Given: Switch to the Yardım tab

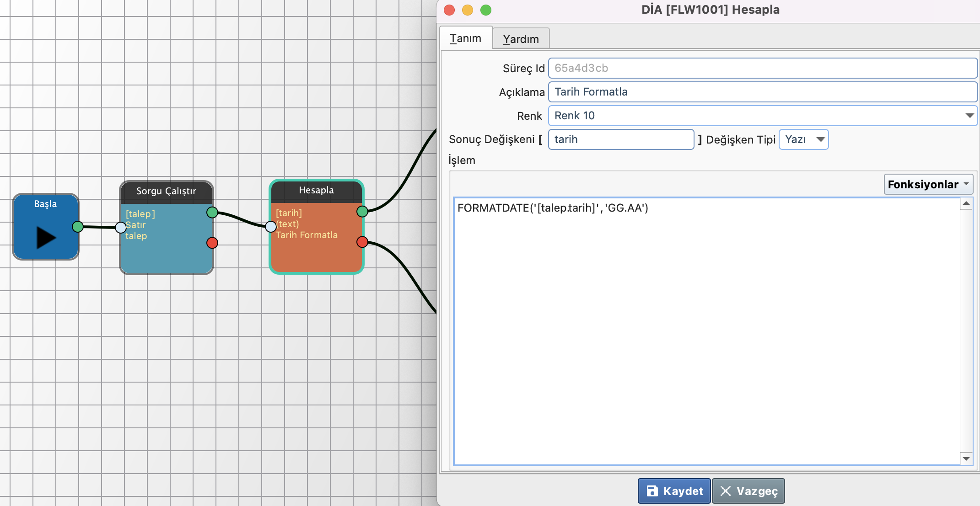Looking at the screenshot, I should point(521,39).
